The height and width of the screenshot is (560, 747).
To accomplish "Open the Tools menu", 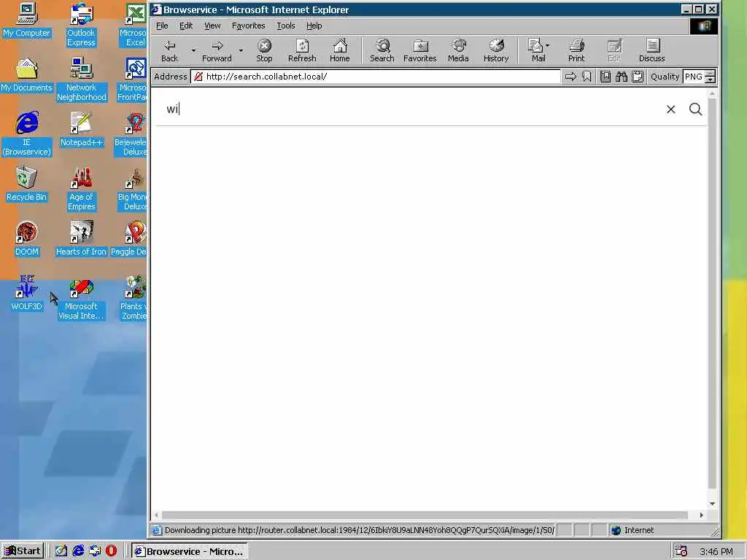I will point(286,26).
